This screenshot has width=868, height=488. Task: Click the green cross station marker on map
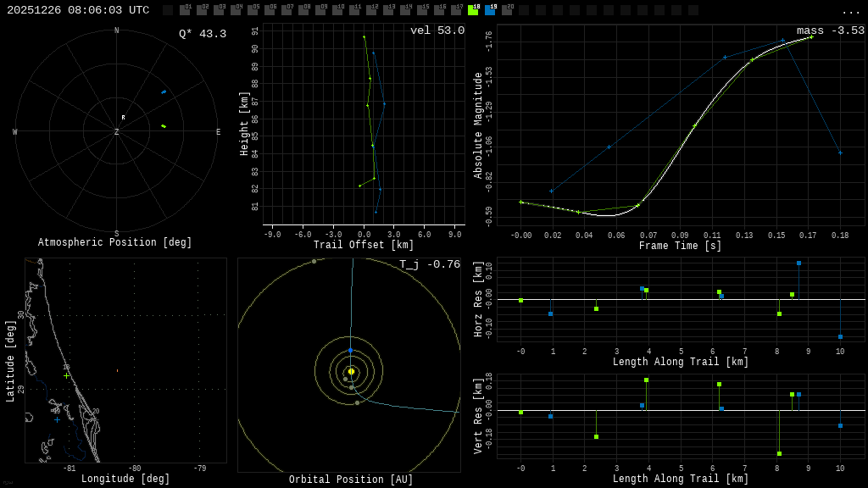tap(66, 375)
